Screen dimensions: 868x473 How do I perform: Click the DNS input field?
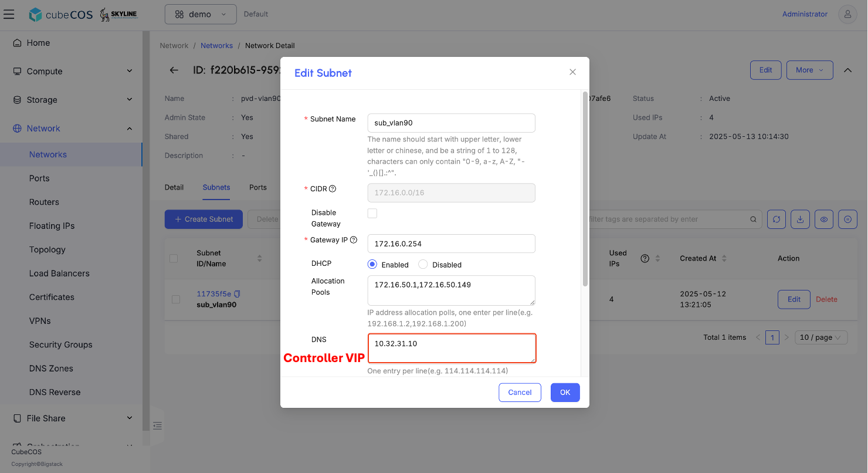pos(452,349)
